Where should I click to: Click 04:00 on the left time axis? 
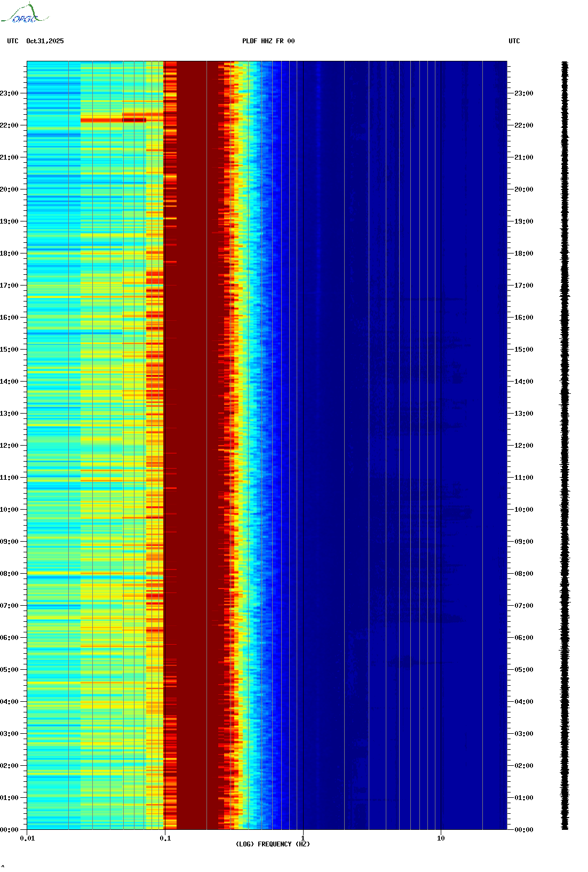[x=9, y=702]
